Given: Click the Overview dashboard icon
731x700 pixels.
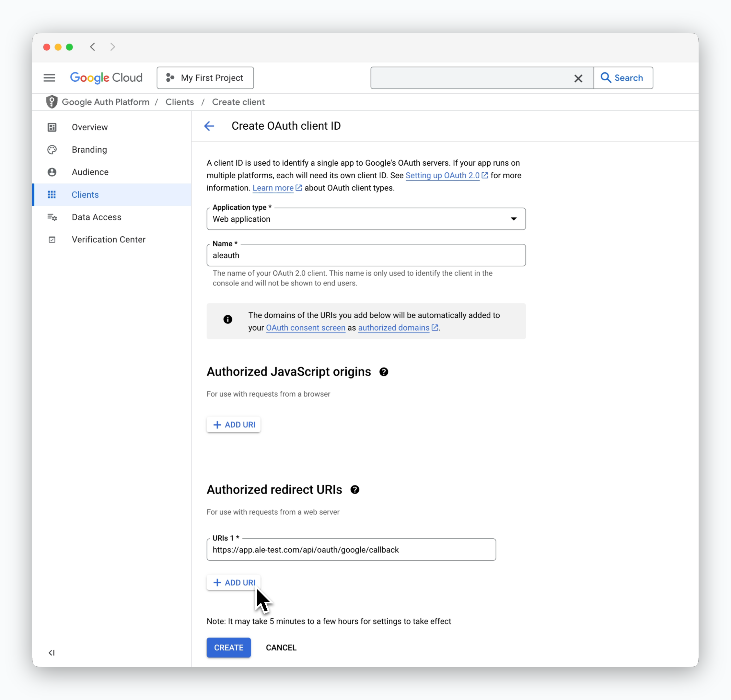Looking at the screenshot, I should pyautogui.click(x=52, y=127).
